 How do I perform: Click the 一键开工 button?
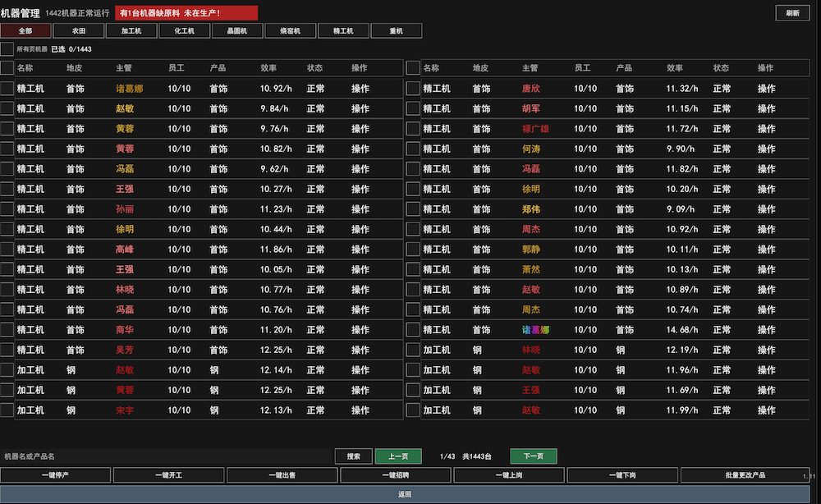pyautogui.click(x=168, y=475)
